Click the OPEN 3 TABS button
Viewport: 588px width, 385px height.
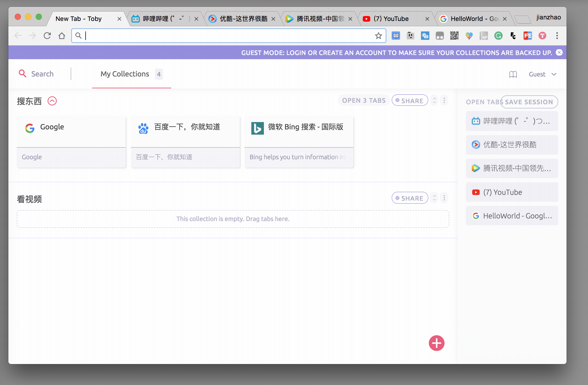[364, 101]
